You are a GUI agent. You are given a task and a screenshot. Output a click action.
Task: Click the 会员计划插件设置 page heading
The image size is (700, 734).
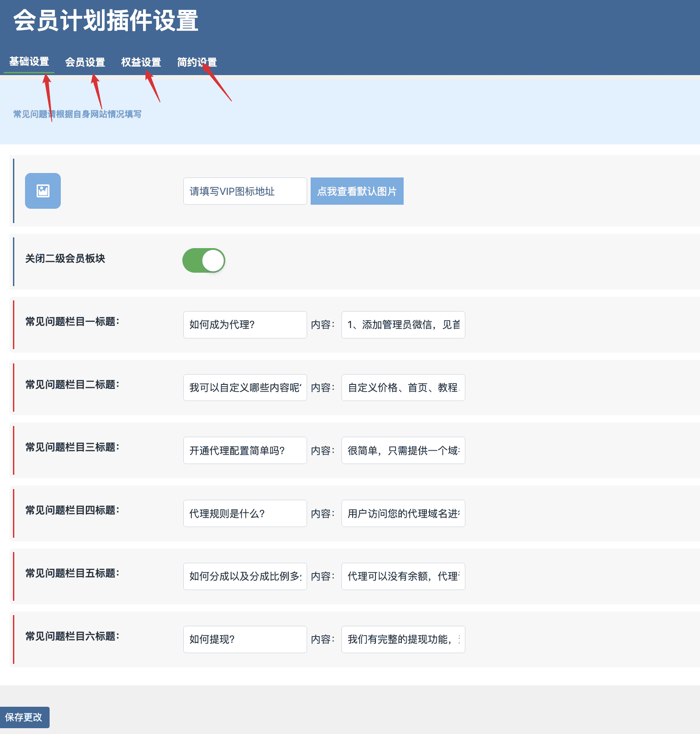(x=106, y=21)
